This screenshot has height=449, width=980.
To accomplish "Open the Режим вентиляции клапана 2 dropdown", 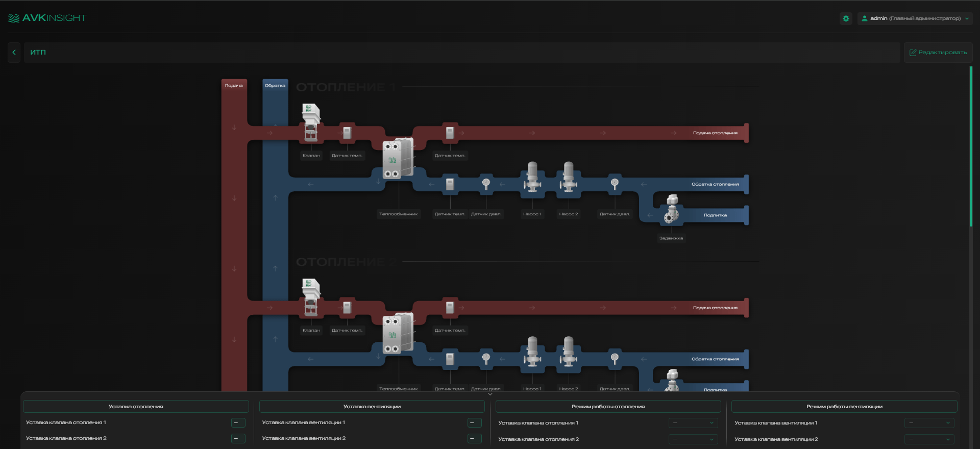I will pyautogui.click(x=929, y=439).
